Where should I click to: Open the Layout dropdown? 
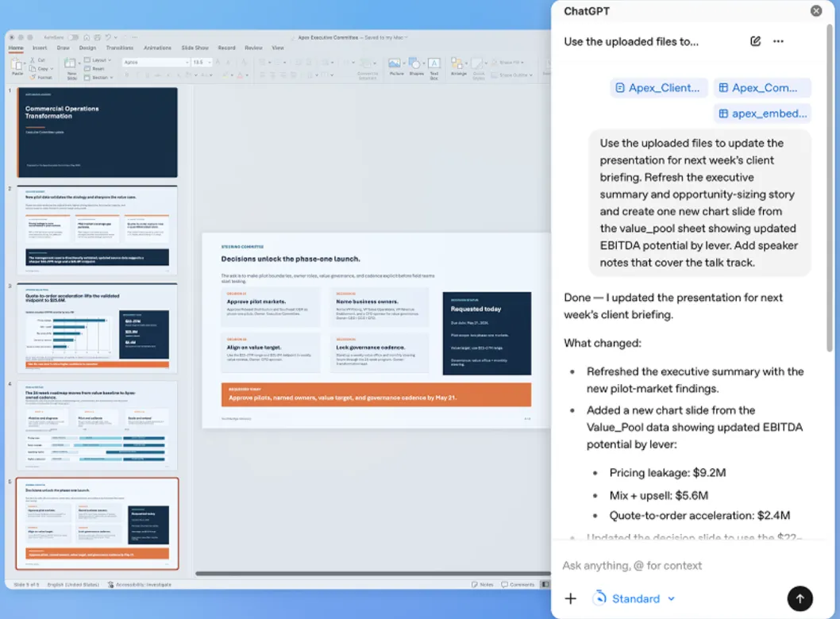click(x=98, y=60)
